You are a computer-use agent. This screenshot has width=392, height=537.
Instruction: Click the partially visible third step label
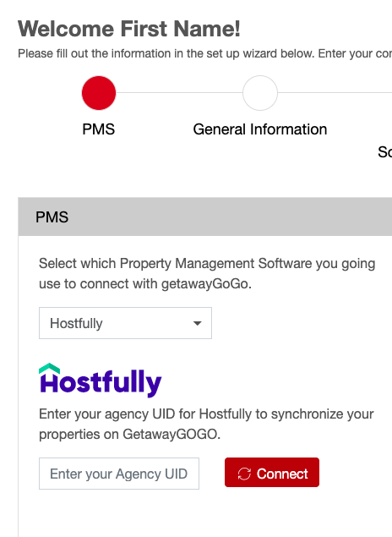tap(384, 151)
